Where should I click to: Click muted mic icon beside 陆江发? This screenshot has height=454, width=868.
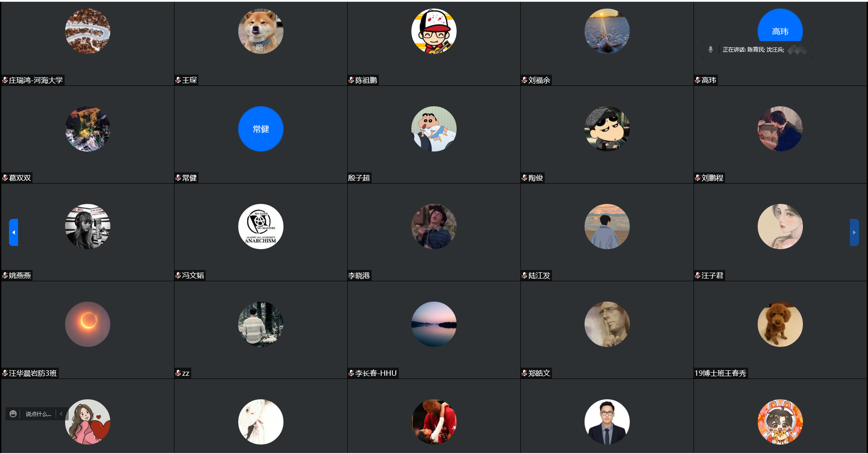click(524, 275)
